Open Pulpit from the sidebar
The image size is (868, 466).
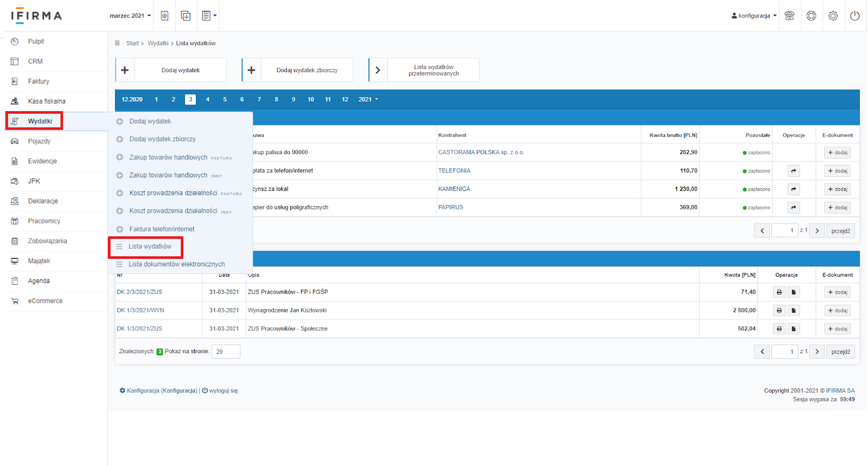[36, 41]
